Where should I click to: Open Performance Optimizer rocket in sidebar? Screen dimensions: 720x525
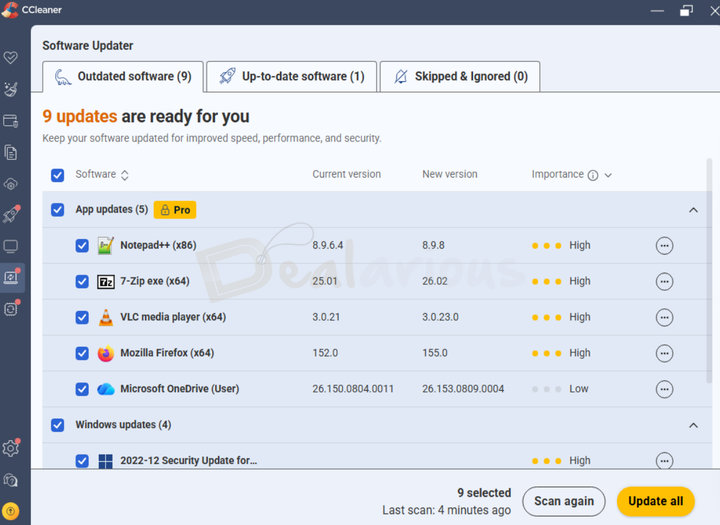(11, 215)
